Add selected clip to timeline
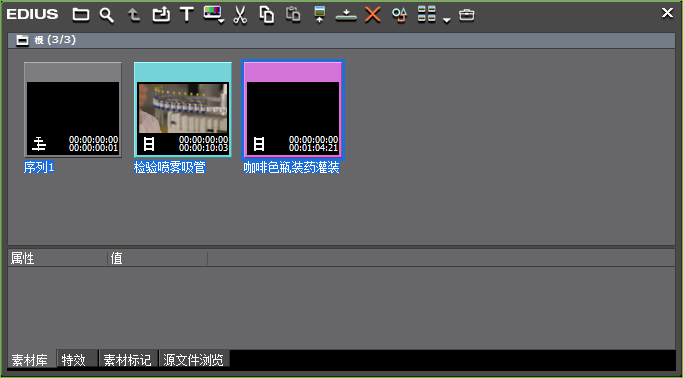The image size is (683, 378). [x=346, y=16]
